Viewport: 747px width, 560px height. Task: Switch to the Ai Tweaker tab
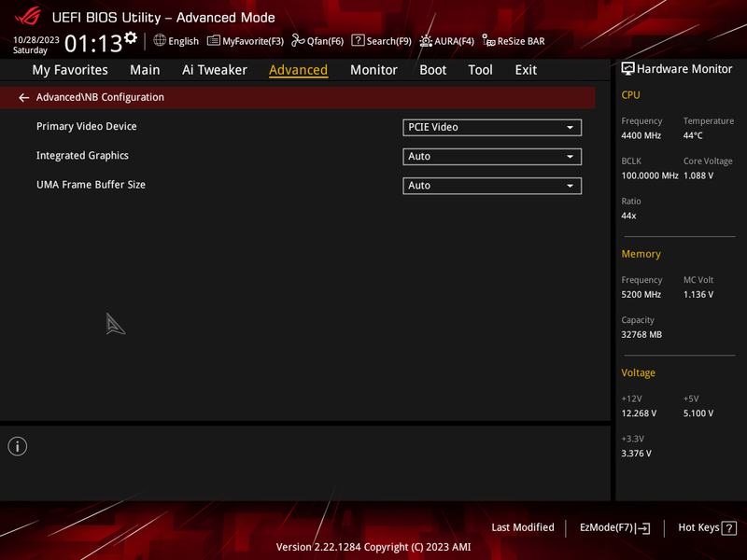pos(215,70)
